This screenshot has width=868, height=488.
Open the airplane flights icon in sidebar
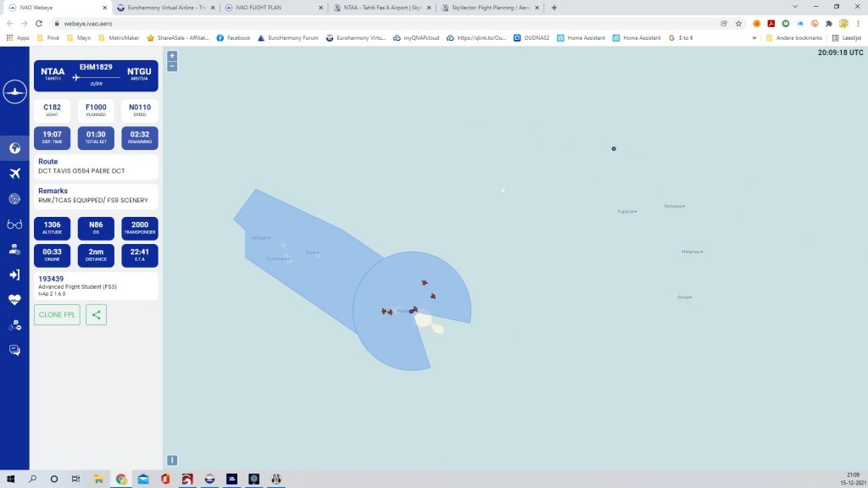(14, 174)
